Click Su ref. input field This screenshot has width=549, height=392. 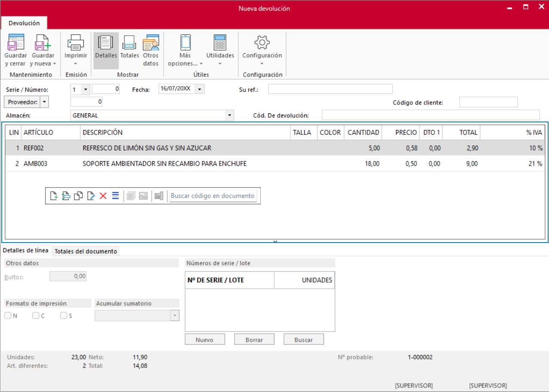pos(330,89)
